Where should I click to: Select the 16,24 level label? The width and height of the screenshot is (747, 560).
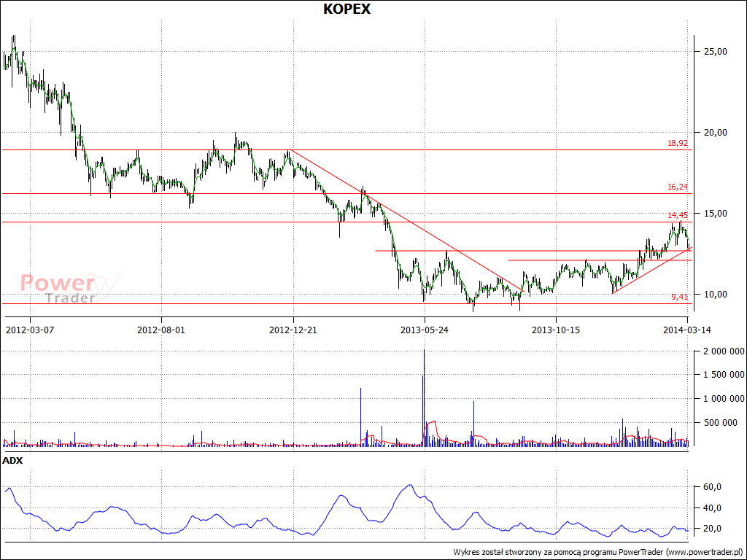point(678,187)
